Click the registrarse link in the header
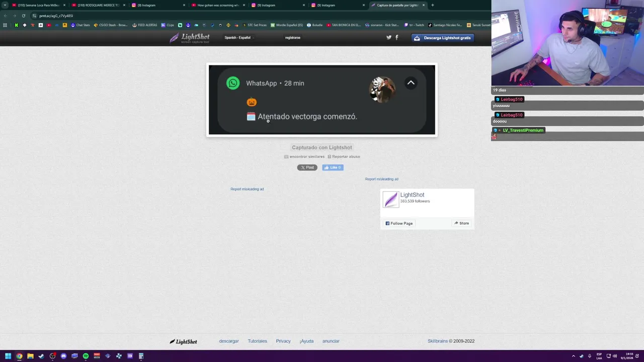The image size is (644, 362). coord(293,38)
